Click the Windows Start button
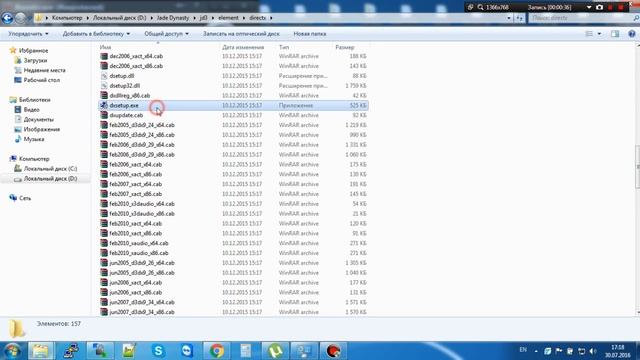This screenshot has height=360, width=640. (11, 351)
